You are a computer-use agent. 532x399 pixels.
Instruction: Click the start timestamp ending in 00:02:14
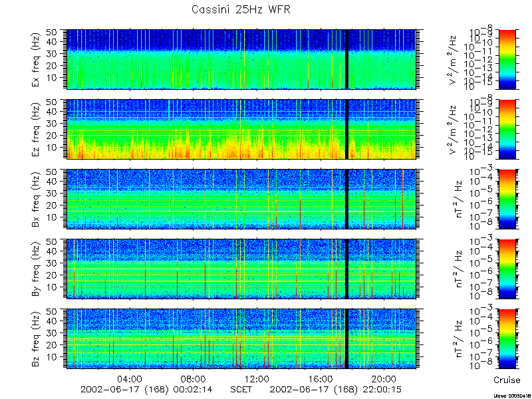tap(146, 389)
